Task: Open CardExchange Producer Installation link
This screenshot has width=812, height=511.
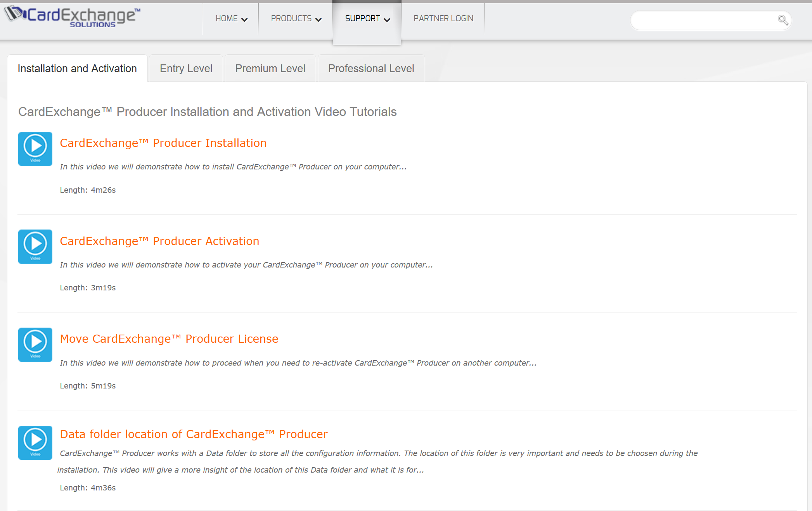Action: tap(163, 143)
